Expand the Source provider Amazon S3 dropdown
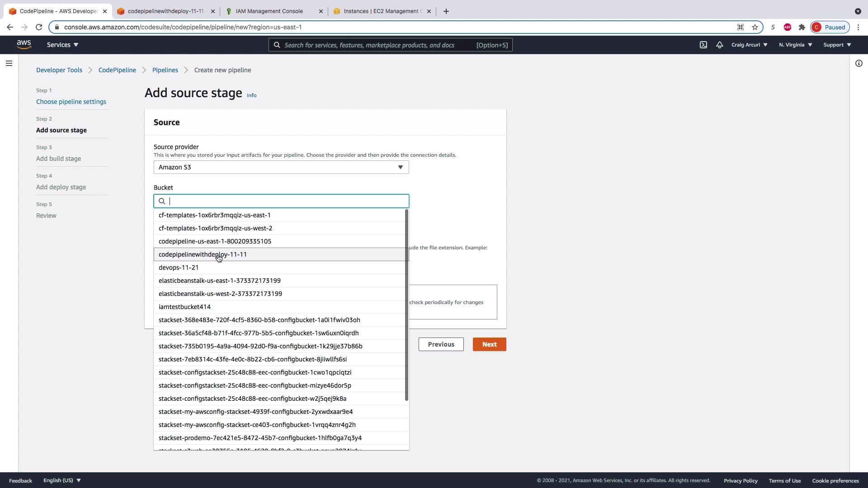 (x=281, y=167)
